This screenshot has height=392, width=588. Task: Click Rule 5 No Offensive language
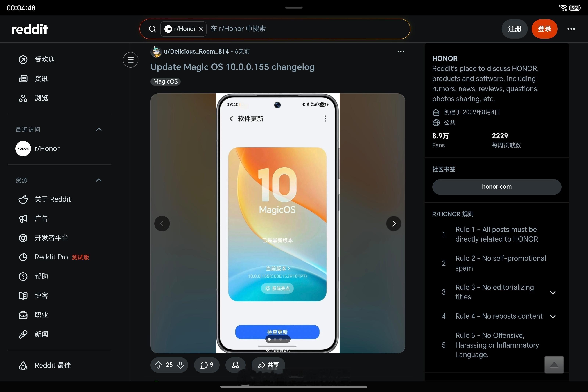497,345
